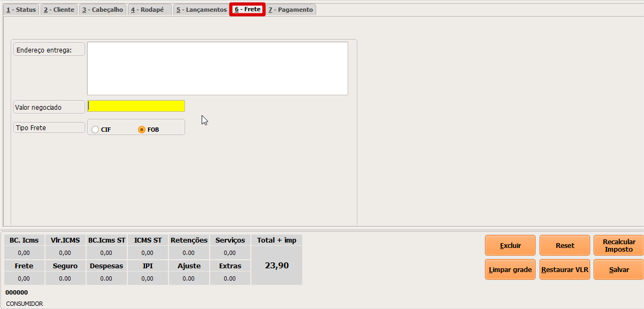Switch to the 5 - Lançamentos tab
Image resolution: width=644 pixels, height=309 pixels.
click(202, 10)
